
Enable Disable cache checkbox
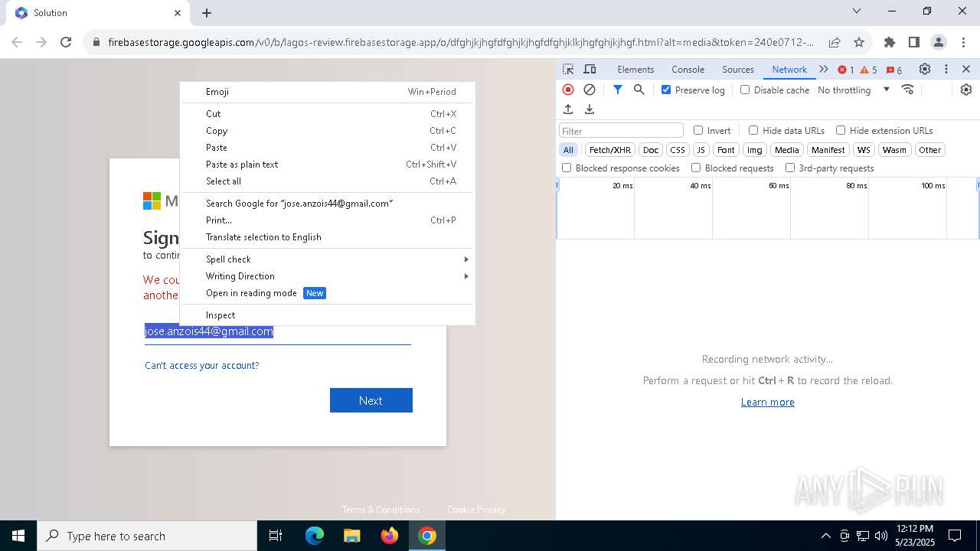(x=745, y=90)
